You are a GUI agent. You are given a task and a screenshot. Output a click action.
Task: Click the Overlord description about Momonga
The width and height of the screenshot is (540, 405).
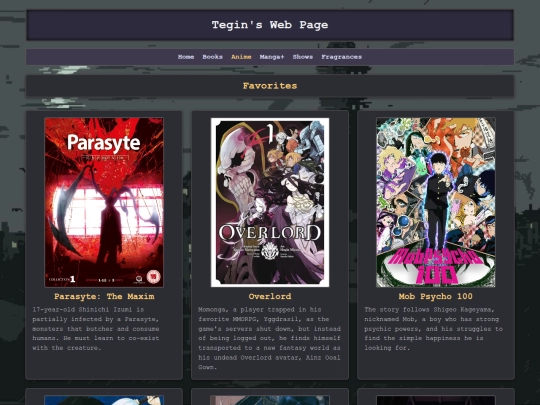(x=269, y=338)
